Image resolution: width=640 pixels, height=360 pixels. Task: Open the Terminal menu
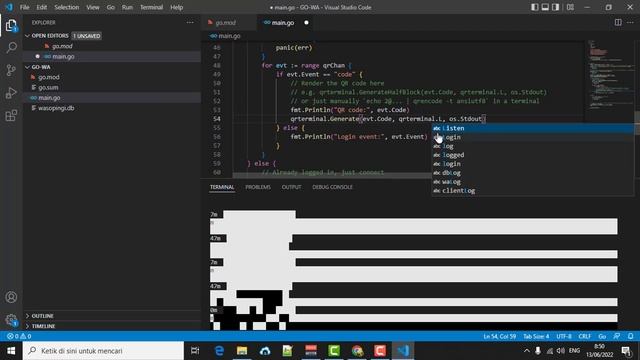pyautogui.click(x=151, y=7)
